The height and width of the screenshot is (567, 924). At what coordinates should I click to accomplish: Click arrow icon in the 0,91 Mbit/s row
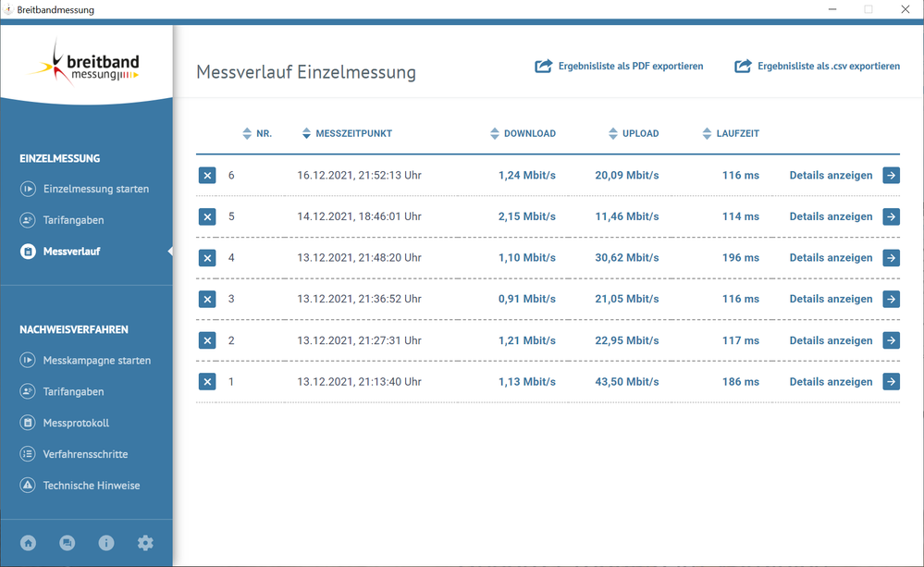tap(891, 299)
